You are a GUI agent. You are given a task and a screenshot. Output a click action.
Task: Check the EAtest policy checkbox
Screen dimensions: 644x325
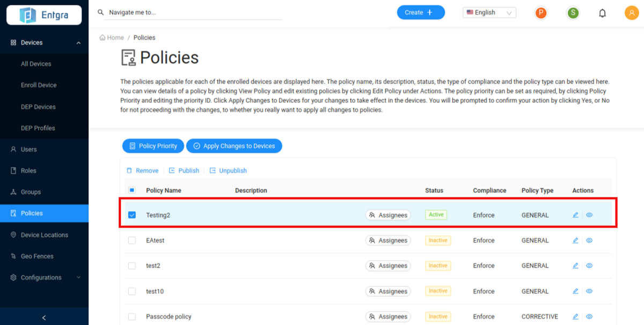click(x=132, y=240)
